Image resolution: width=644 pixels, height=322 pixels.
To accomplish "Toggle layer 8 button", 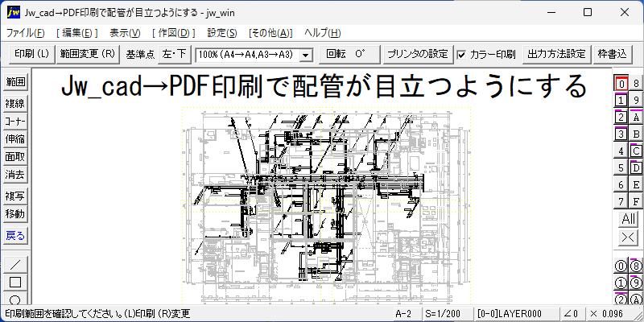I will click(x=636, y=84).
